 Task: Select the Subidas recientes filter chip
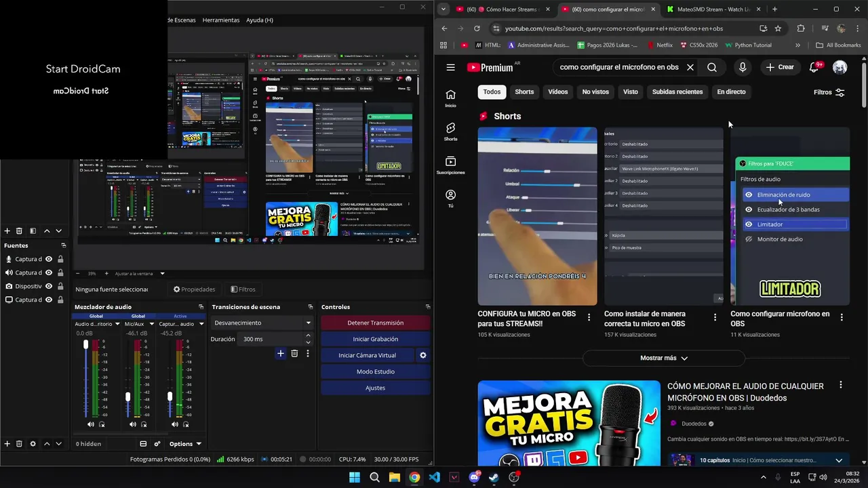tap(677, 92)
